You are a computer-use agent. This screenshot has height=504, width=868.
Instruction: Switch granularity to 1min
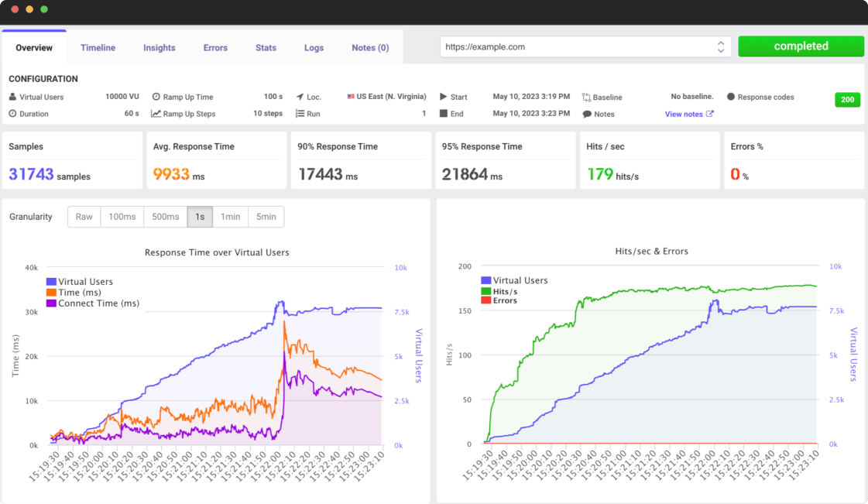coord(230,217)
